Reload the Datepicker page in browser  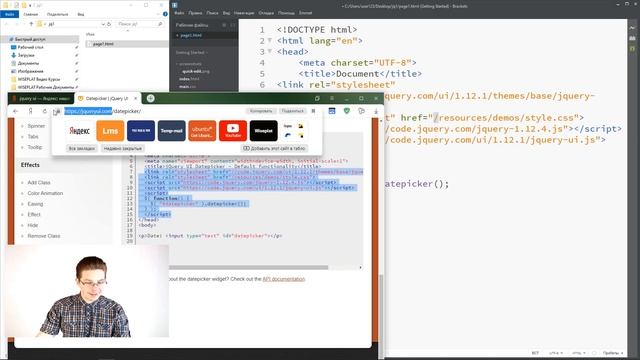point(44,111)
